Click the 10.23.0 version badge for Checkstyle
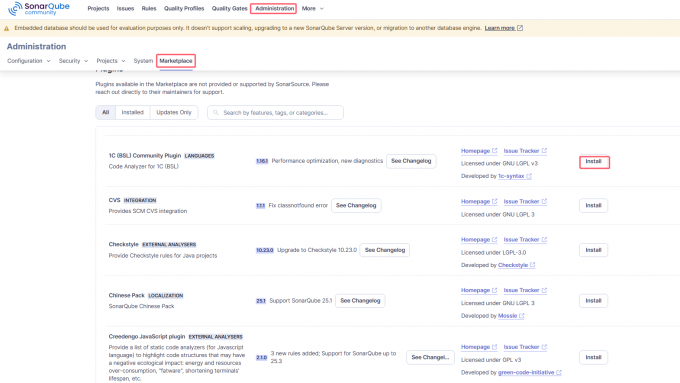 click(x=265, y=250)
